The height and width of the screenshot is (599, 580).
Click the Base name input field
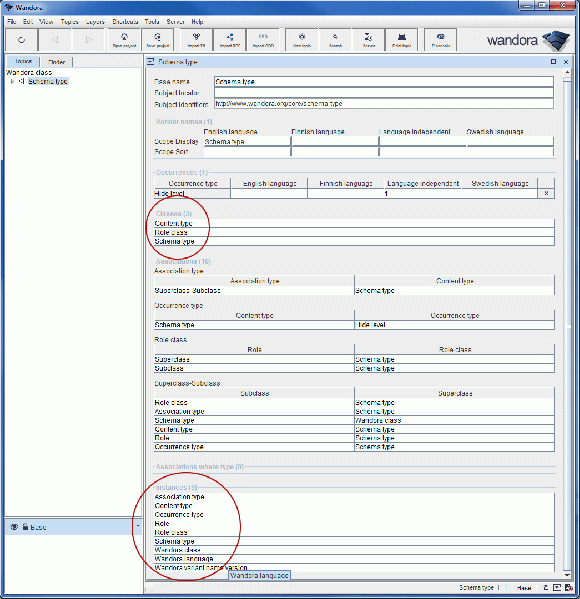pyautogui.click(x=384, y=81)
